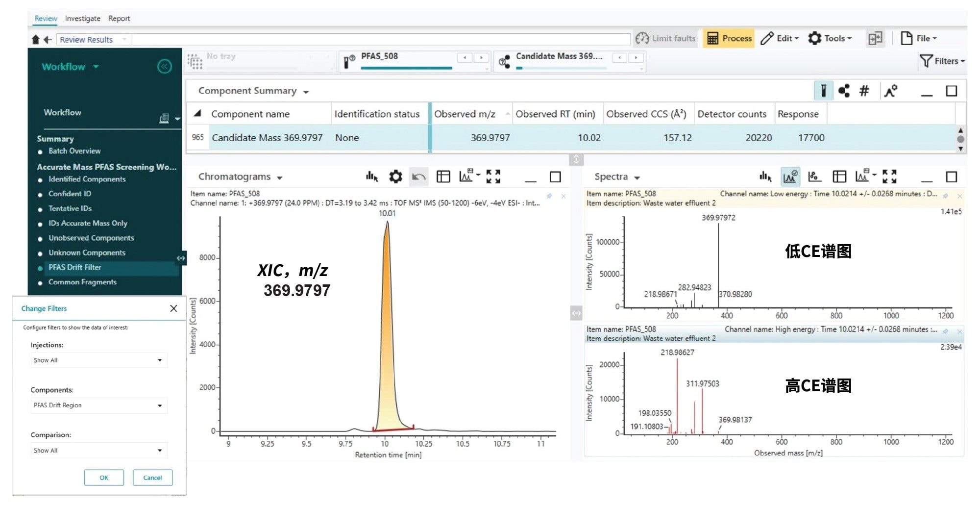Go to next injection for PFAS_508
This screenshot has height=506, width=980.
481,58
